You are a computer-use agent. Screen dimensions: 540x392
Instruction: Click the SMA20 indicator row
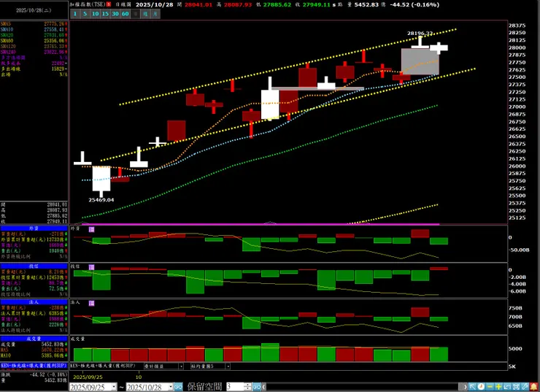pos(34,35)
